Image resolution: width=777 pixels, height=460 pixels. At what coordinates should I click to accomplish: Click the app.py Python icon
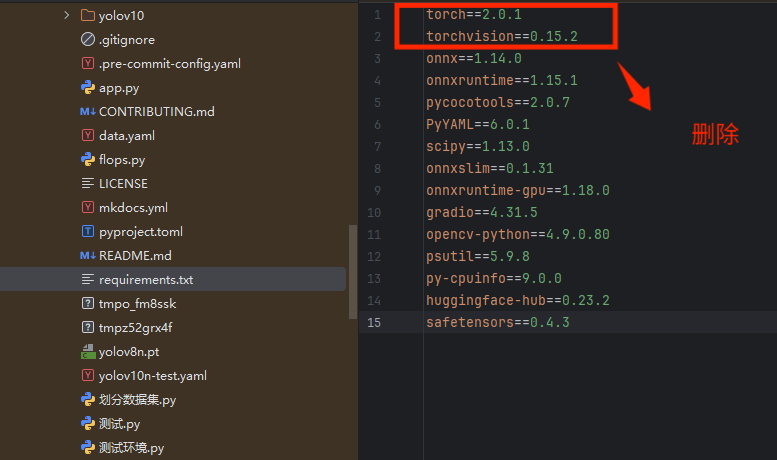pos(88,88)
